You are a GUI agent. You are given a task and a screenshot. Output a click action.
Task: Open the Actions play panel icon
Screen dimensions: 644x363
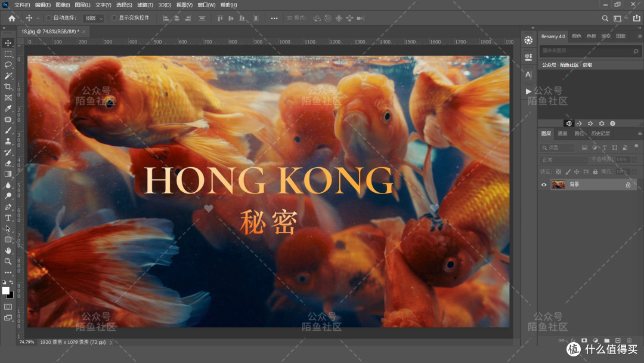click(528, 91)
